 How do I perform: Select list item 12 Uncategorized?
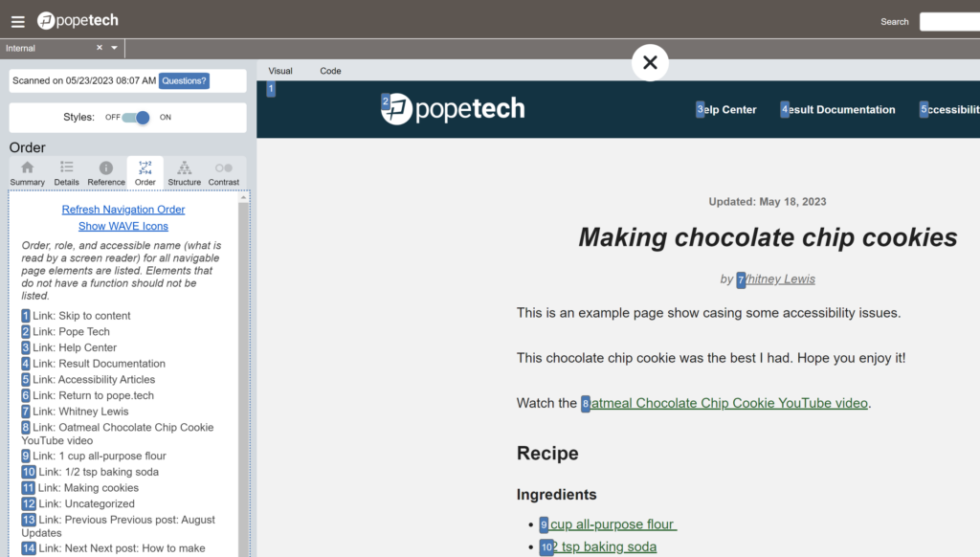click(78, 503)
